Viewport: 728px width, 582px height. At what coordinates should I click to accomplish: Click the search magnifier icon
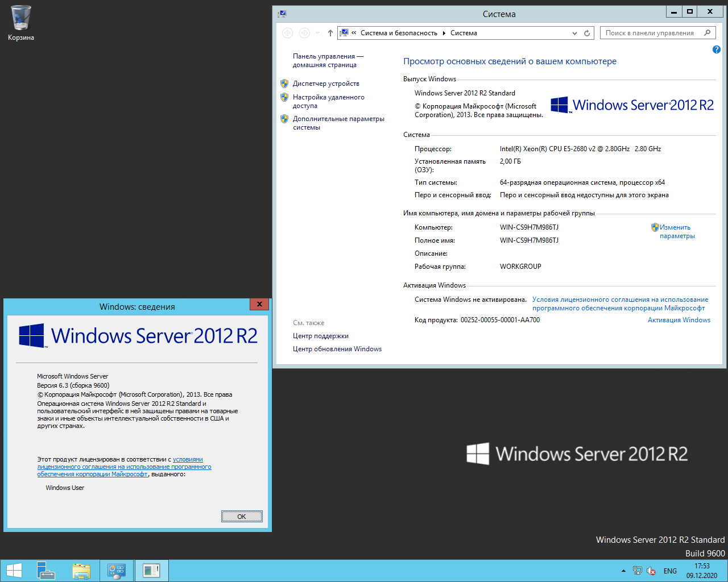tap(708, 33)
